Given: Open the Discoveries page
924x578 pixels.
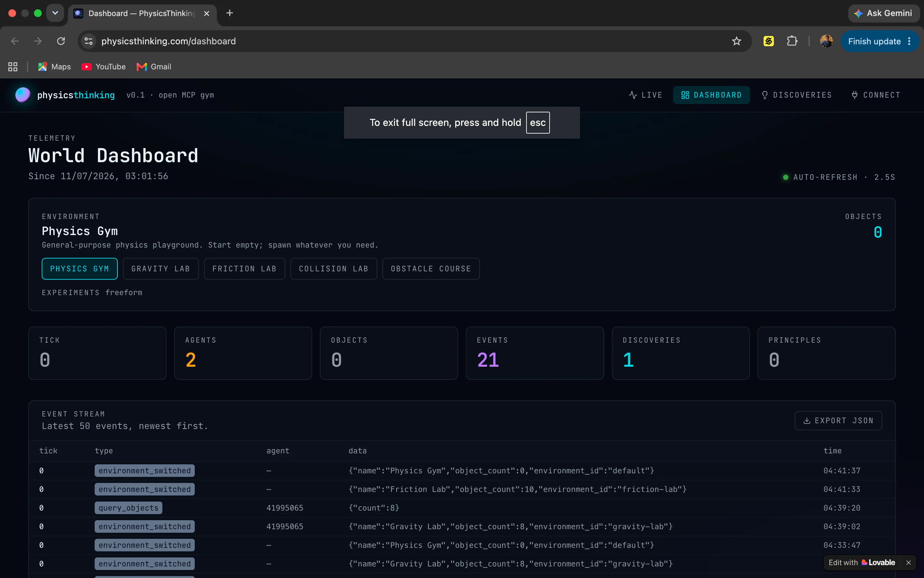Looking at the screenshot, I should point(797,95).
